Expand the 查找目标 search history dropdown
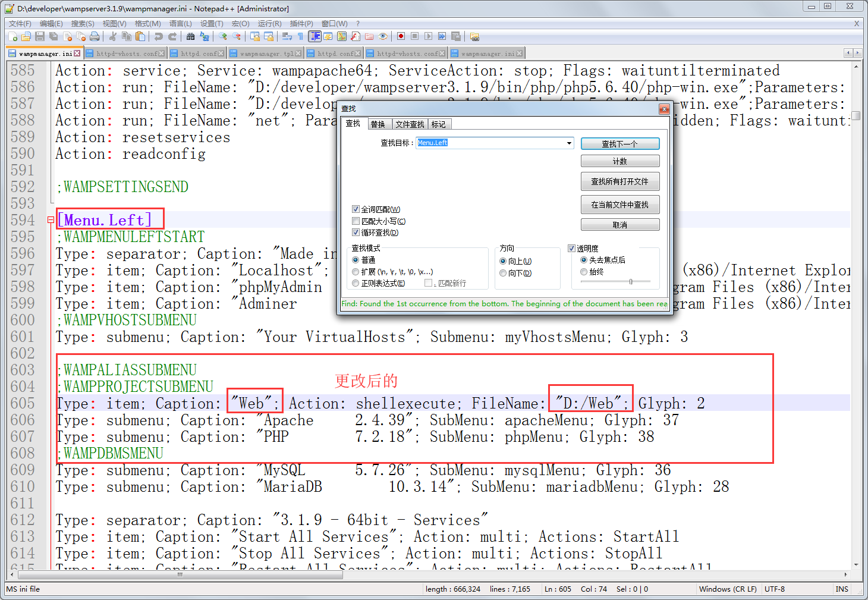 click(569, 143)
